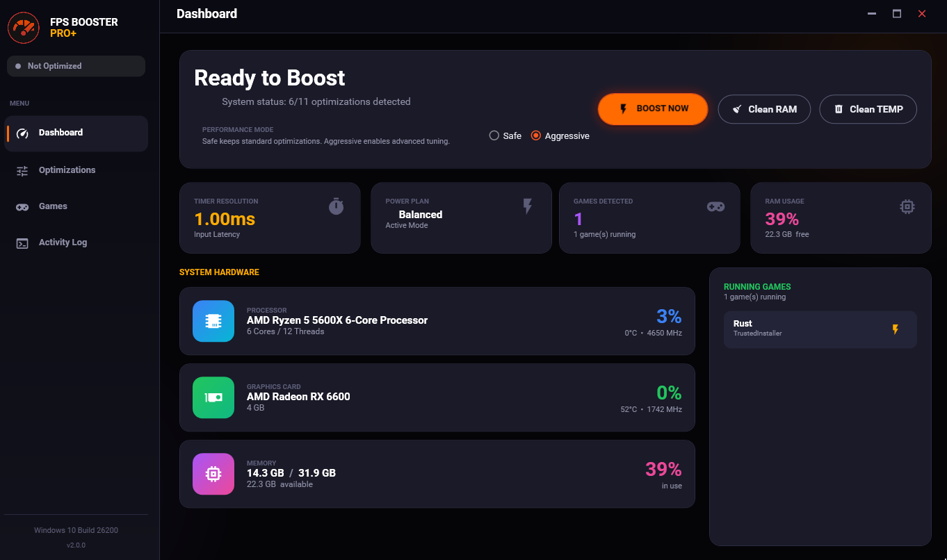Switch to the Activity Log section

pos(63,242)
